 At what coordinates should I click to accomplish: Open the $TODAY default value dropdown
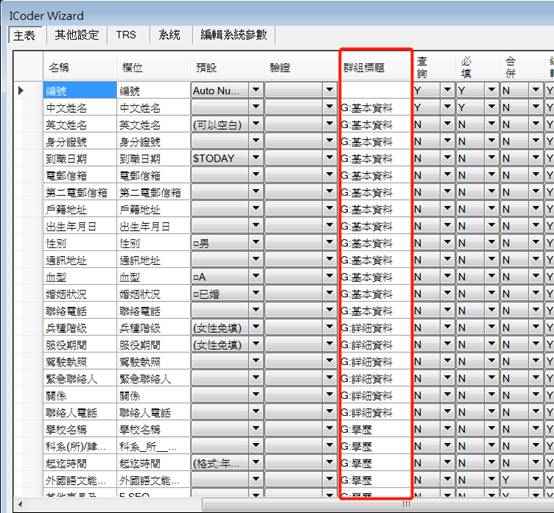click(256, 158)
